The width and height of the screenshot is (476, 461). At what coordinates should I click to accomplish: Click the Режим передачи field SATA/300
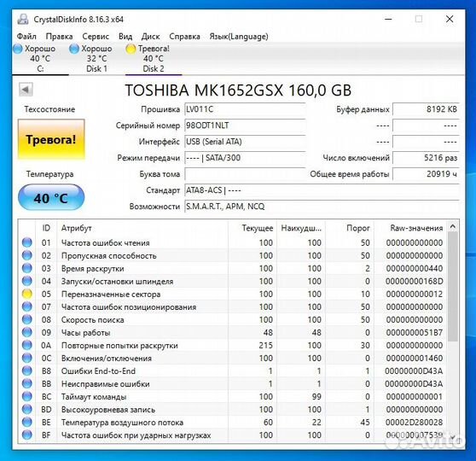click(245, 158)
